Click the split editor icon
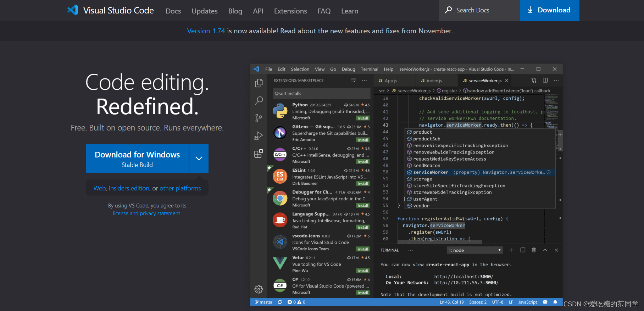 pyautogui.click(x=545, y=80)
